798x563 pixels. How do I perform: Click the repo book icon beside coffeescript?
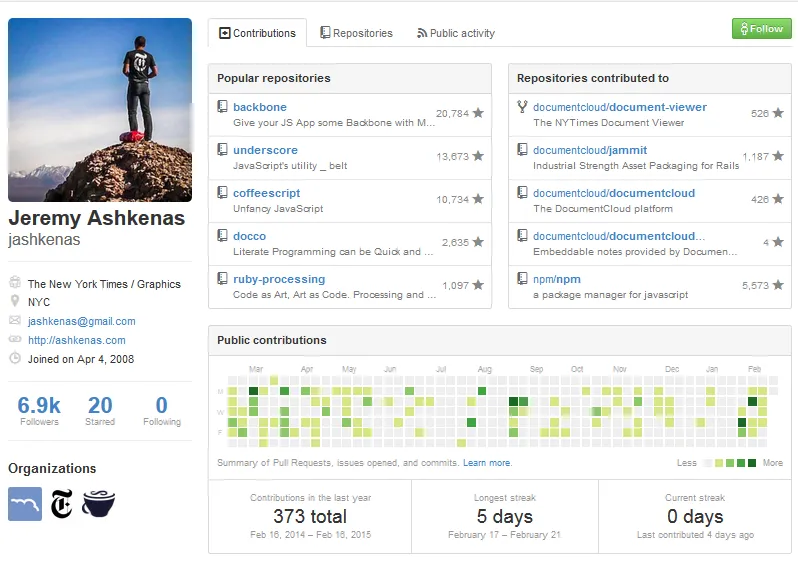click(222, 192)
